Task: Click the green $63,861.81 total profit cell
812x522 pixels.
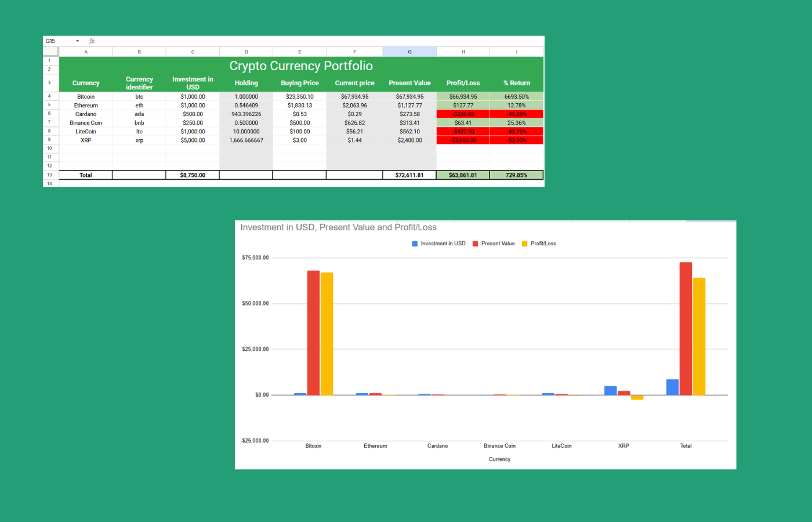Action: tap(463, 175)
